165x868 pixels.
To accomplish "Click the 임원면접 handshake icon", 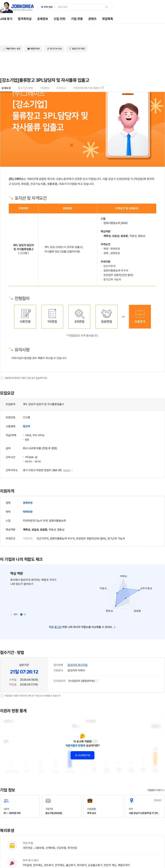I will pos(107,313).
